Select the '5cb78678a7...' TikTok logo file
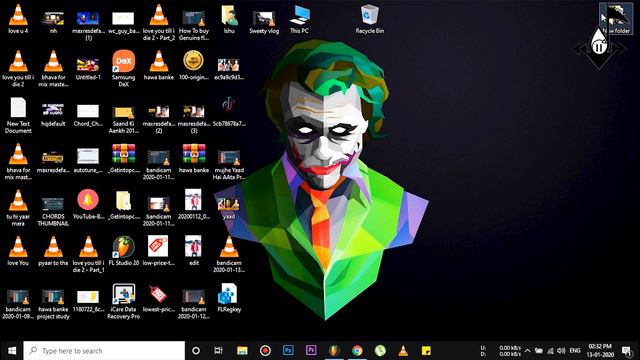 pos(229,104)
